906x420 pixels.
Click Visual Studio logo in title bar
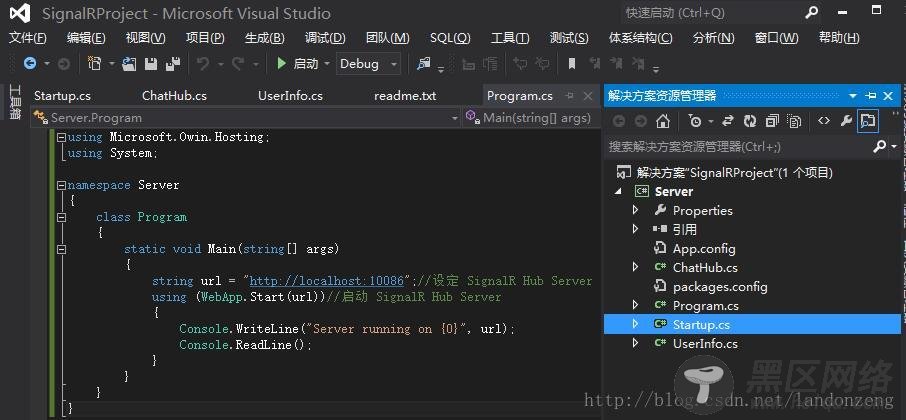[x=20, y=13]
